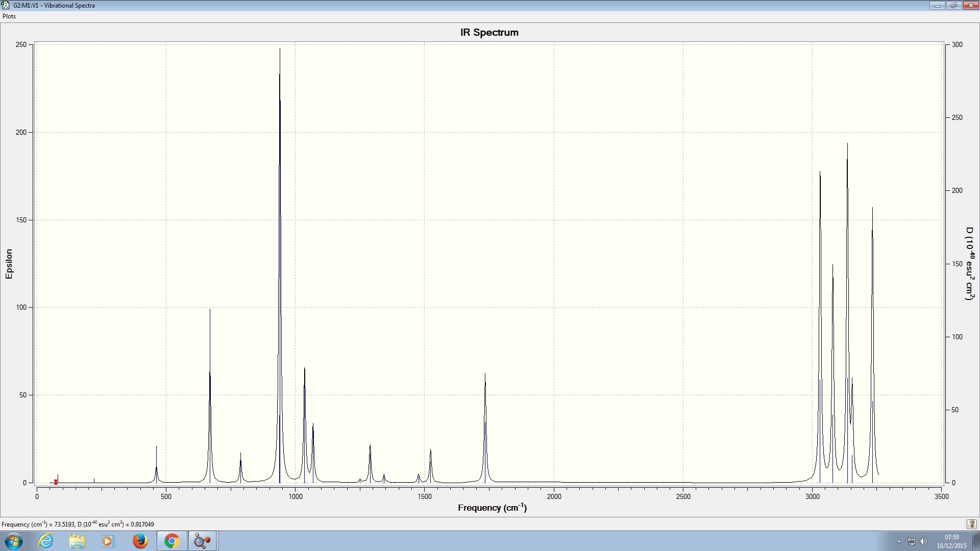Switch to Google Chrome in taskbar
Screen dimensions: 980x551
(x=171, y=541)
